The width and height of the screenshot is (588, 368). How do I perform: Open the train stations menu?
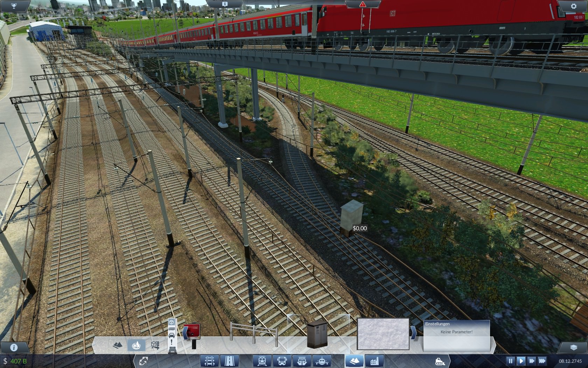pos(262,361)
